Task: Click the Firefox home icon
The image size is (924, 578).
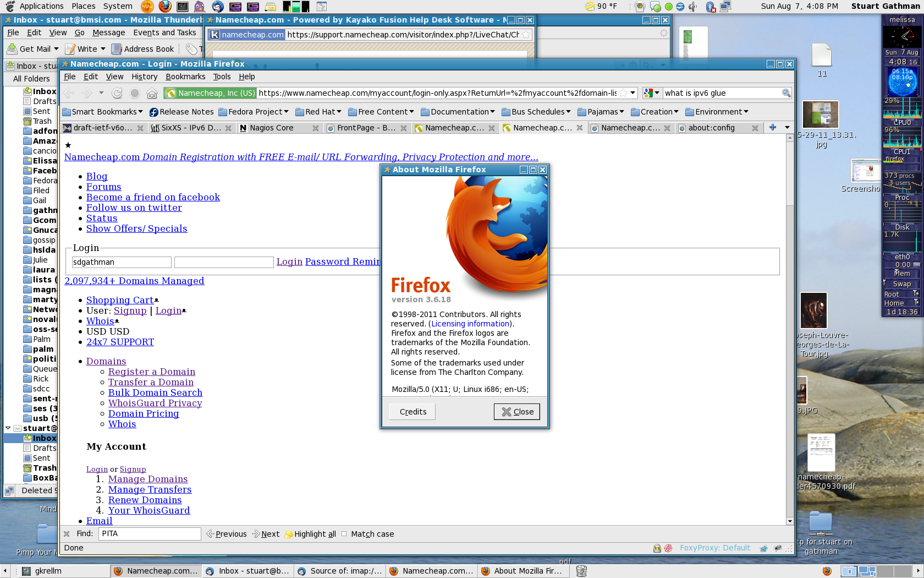Action: 152,93
